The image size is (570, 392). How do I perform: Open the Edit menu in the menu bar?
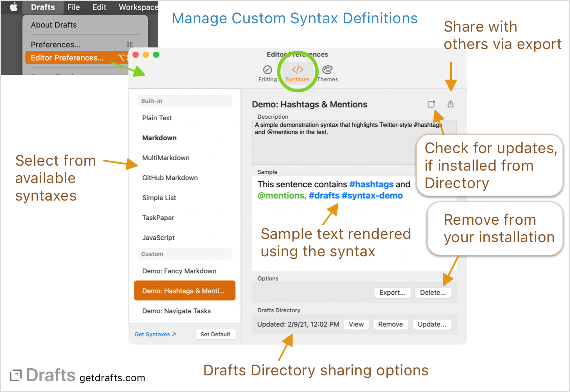[x=99, y=7]
